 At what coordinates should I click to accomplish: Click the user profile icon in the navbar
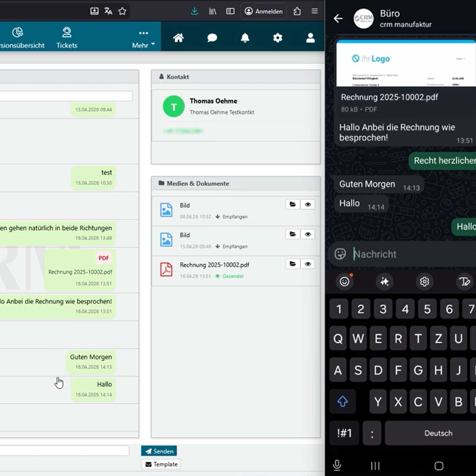(x=310, y=37)
